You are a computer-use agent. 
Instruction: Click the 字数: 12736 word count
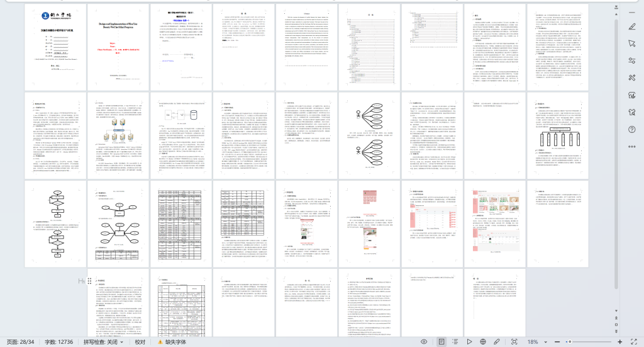[x=58, y=342]
